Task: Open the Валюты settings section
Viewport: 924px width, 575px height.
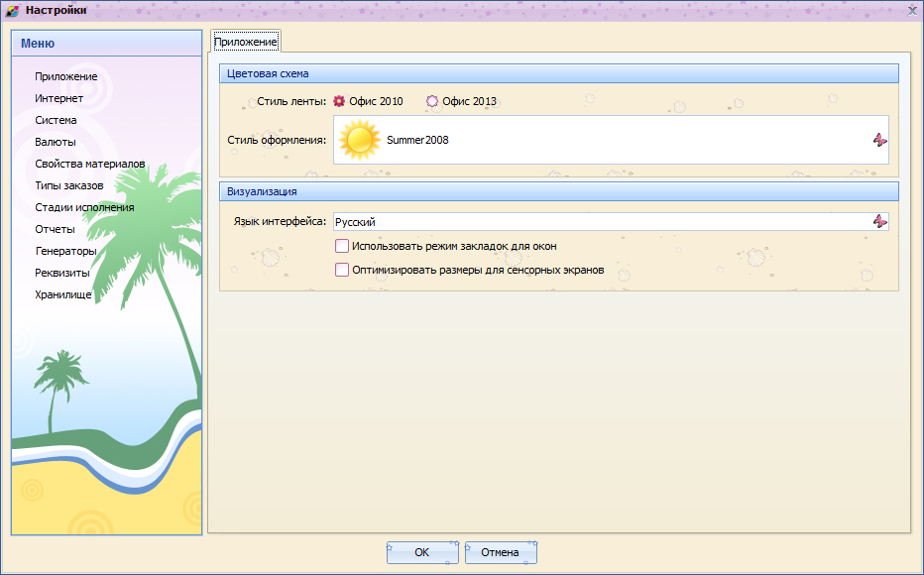Action: (56, 142)
